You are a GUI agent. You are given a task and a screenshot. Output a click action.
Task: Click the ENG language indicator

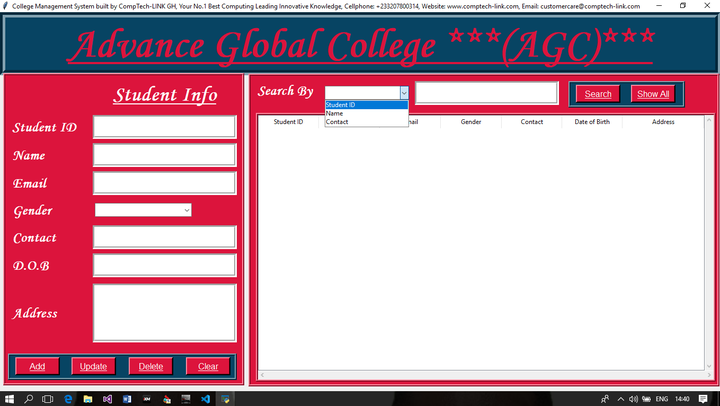[662, 399]
